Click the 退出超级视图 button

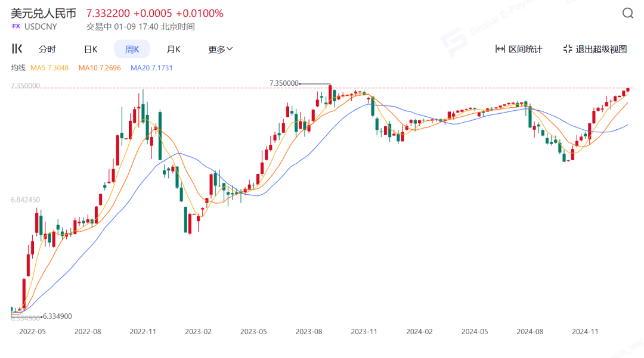pos(595,49)
